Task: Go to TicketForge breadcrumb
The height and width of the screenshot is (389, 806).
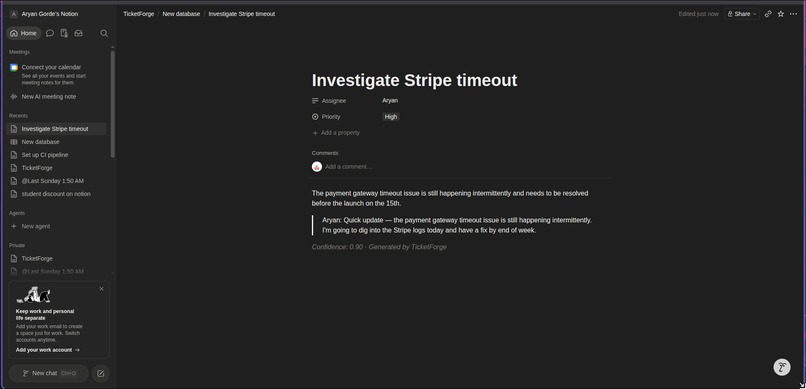Action: (139, 14)
